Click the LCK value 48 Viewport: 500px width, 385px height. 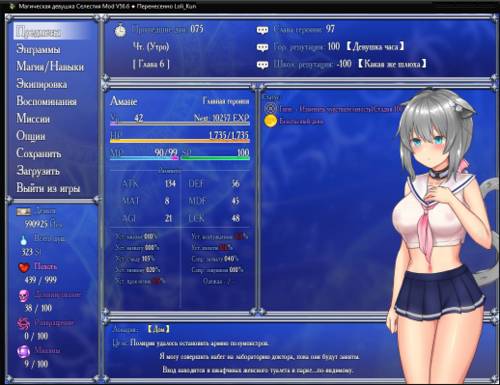[x=235, y=218]
